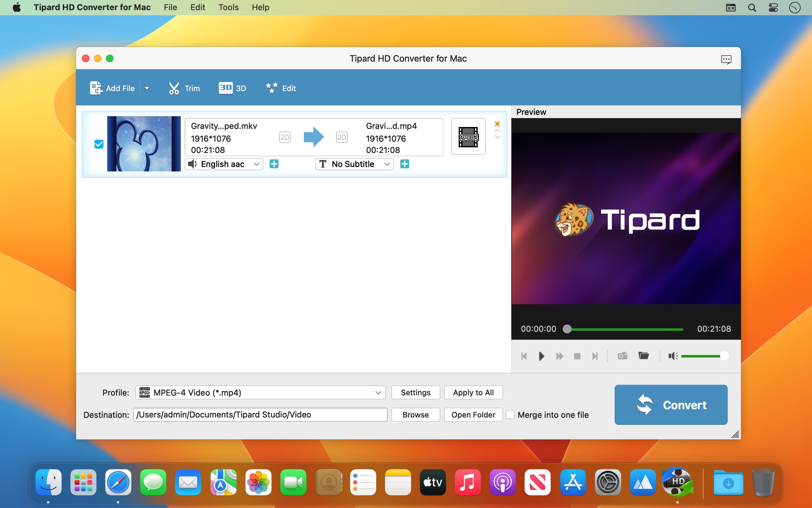This screenshot has height=508, width=812.
Task: Adjust the preview volume slider
Action: 704,356
